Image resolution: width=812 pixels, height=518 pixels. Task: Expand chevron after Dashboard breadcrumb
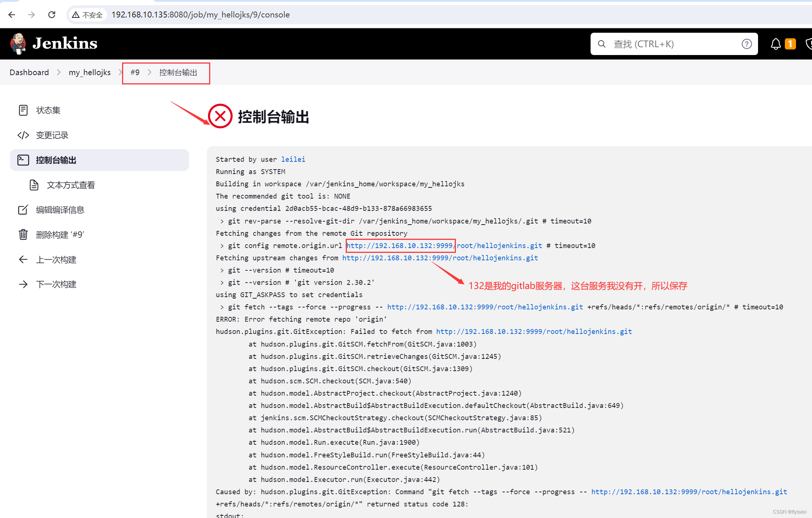pyautogui.click(x=59, y=73)
